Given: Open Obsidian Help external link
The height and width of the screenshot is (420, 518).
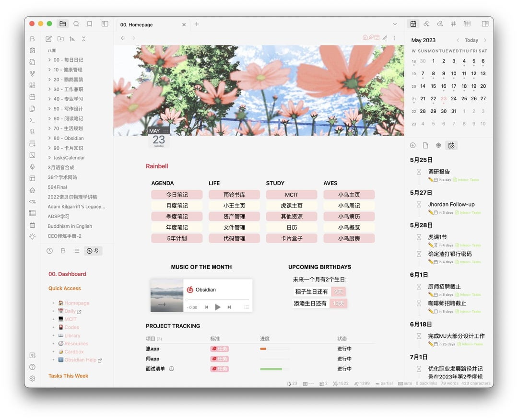Looking at the screenshot, I should [80, 360].
